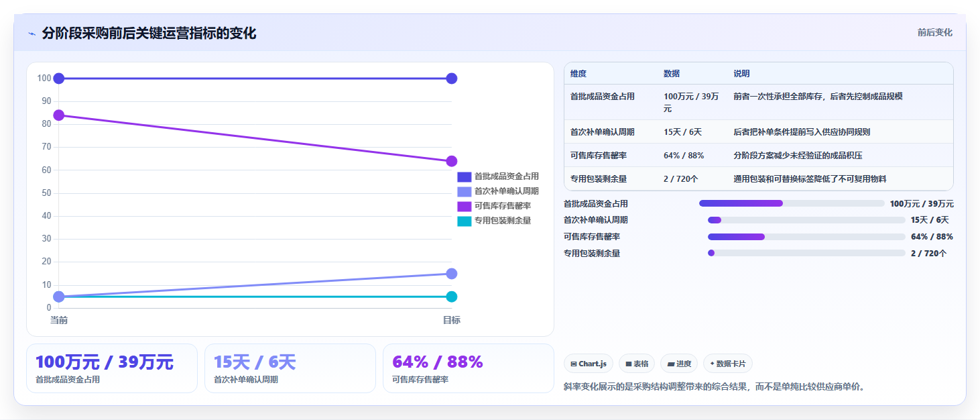Click the 当前 x-axis label
The height and width of the screenshot is (420, 980).
pos(59,320)
